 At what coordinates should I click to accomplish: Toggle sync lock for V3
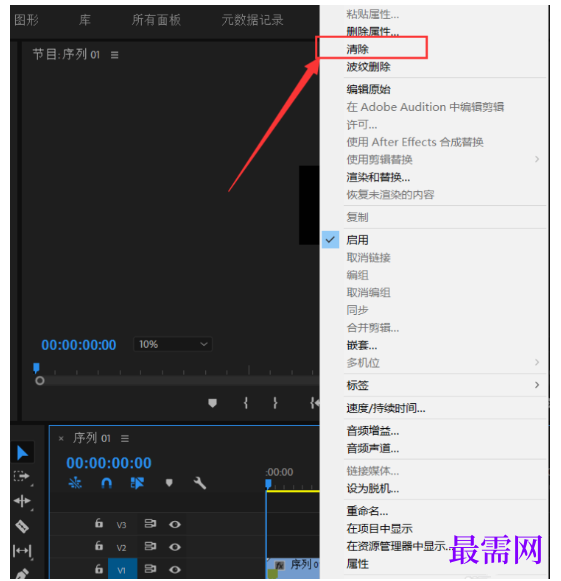(x=150, y=524)
